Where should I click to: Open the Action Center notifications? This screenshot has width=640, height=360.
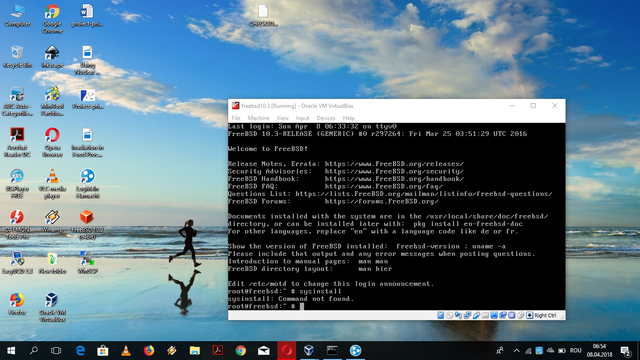pos(625,351)
